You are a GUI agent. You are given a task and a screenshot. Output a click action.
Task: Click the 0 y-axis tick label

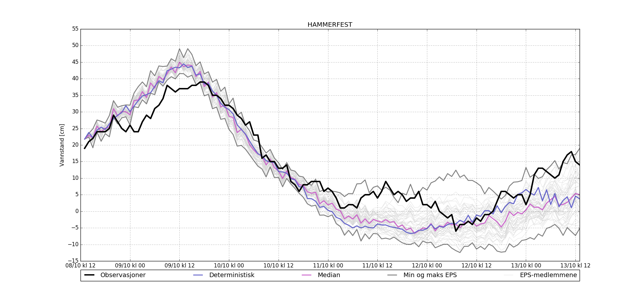point(77,211)
